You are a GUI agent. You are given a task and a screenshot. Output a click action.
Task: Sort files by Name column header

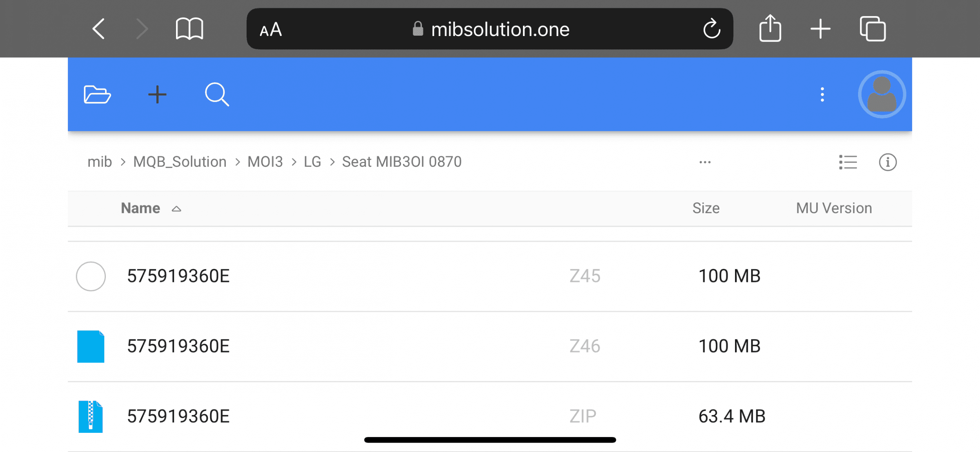pyautogui.click(x=140, y=208)
